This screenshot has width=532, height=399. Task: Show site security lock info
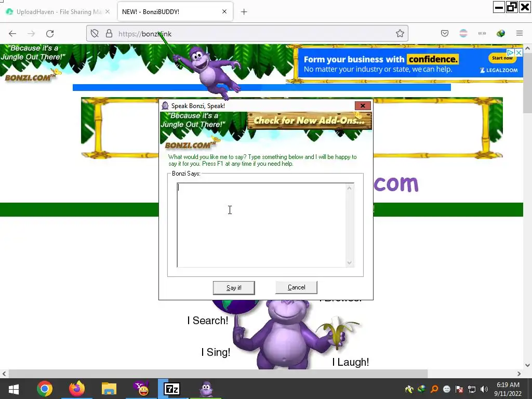coord(109,34)
